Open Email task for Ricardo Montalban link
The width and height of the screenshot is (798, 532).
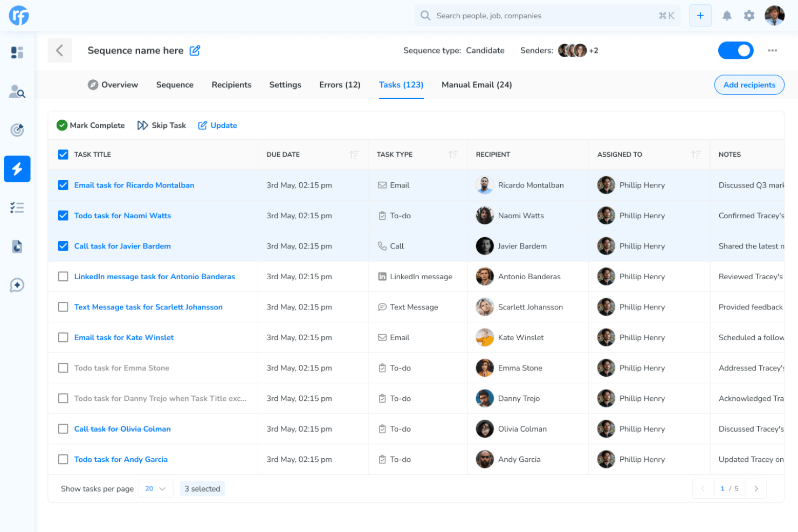134,185
